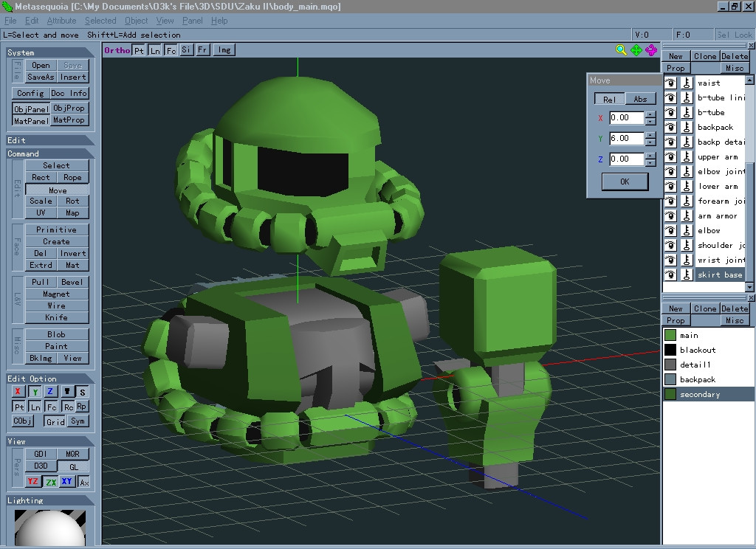
Task: Choose the Knife command
Action: [x=56, y=317]
